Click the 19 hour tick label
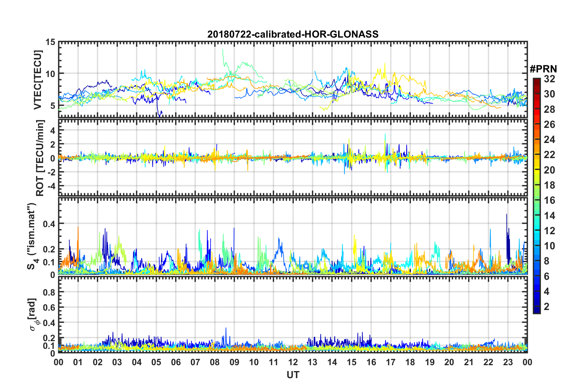 430,362
